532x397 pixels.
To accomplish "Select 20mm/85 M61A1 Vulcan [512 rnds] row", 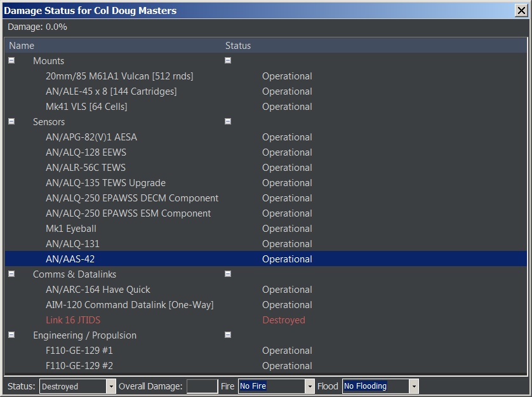I will [266, 76].
